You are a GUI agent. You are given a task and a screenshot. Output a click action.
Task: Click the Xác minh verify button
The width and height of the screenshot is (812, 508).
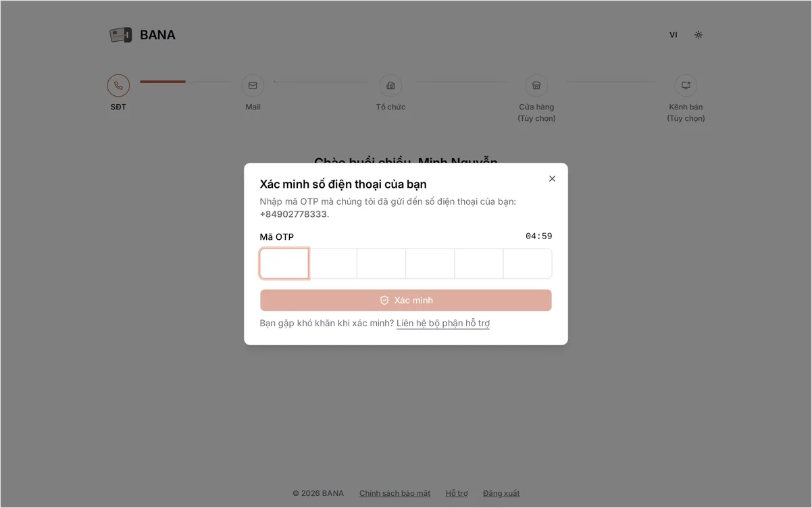(x=406, y=301)
